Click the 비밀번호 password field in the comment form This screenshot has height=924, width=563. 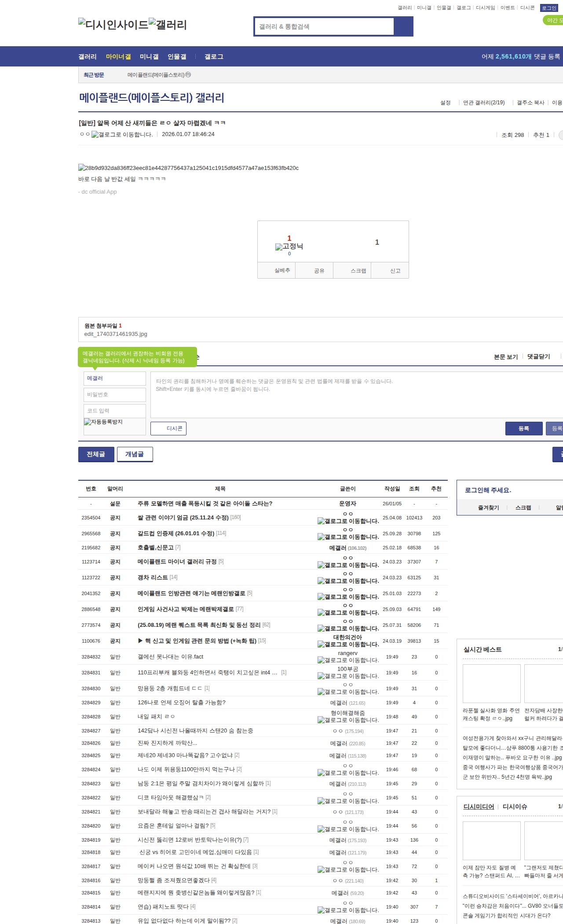(114, 395)
